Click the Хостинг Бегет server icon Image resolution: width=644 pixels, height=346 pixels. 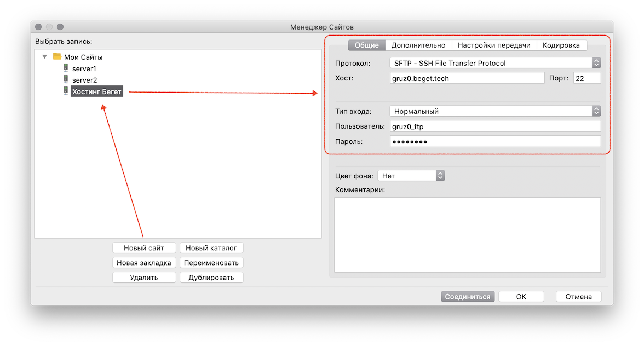66,91
